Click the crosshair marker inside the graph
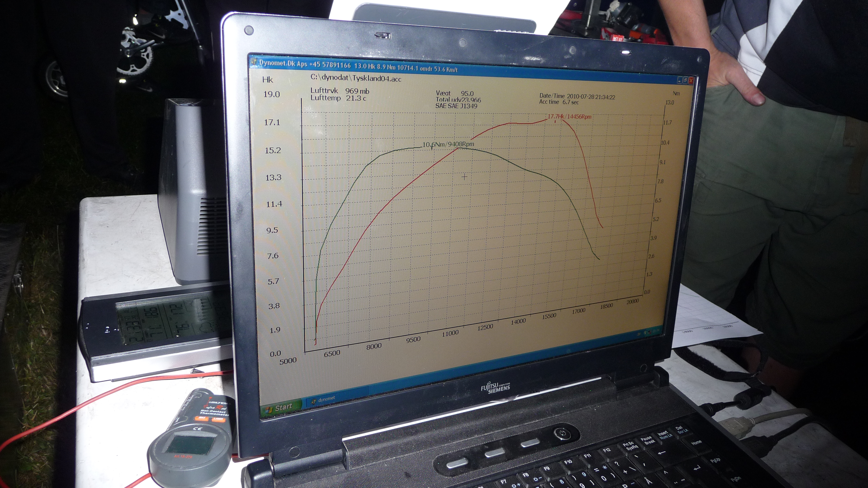This screenshot has width=868, height=488. click(464, 176)
